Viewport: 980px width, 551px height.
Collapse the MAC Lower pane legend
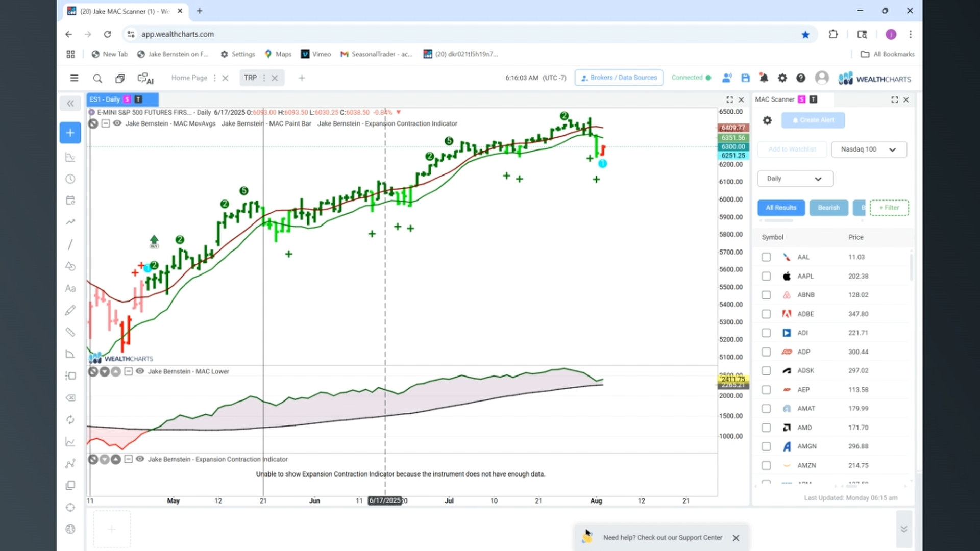[128, 371]
